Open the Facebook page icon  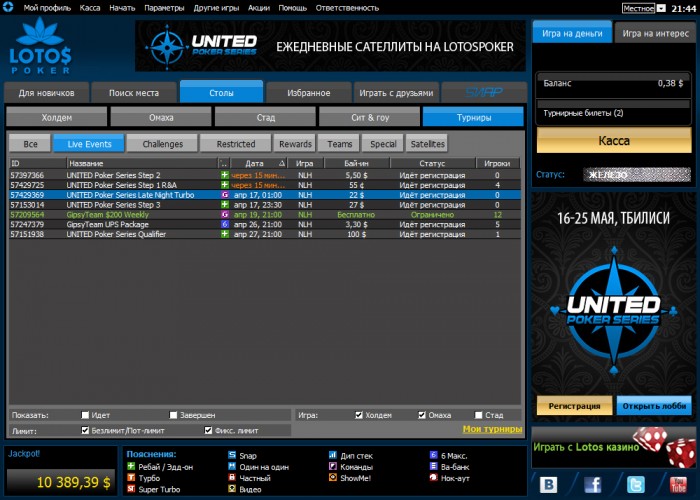coord(592,485)
